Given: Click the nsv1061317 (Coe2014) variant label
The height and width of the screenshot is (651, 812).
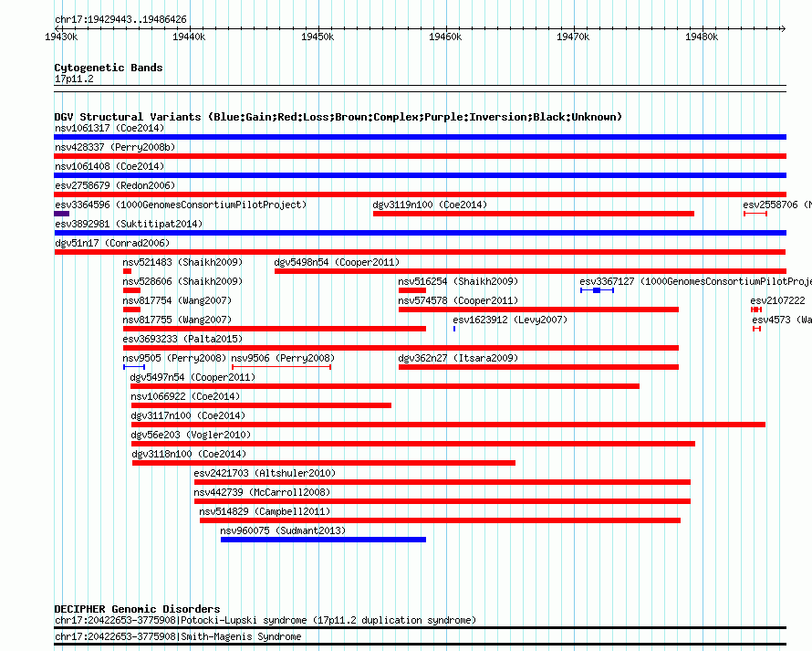Looking at the screenshot, I should (x=109, y=128).
